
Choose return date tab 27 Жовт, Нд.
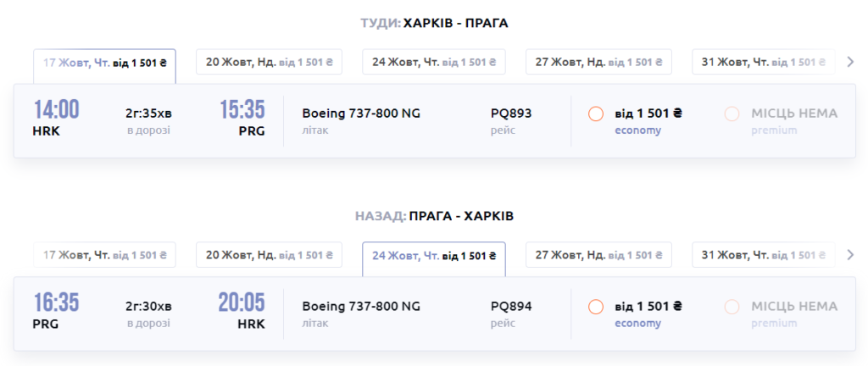598,255
